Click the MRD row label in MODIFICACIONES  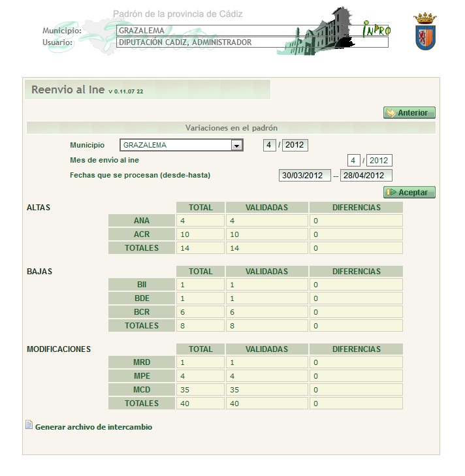[142, 362]
